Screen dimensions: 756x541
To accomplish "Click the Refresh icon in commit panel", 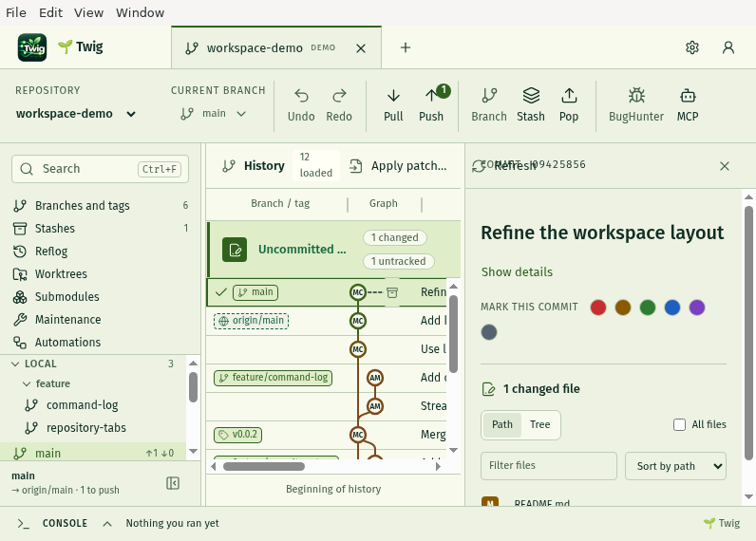I will 479,166.
